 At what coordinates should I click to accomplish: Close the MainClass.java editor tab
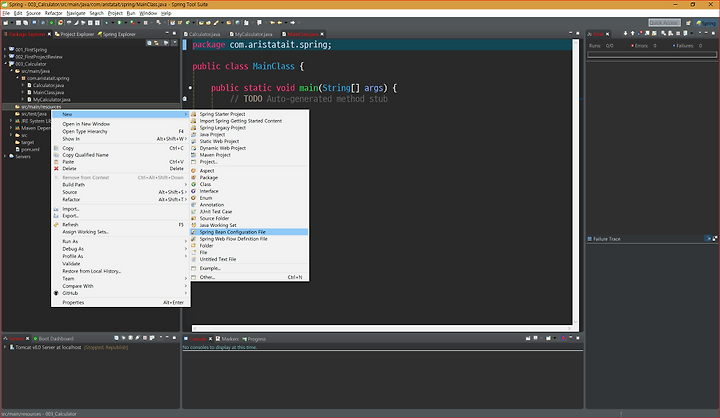(322, 34)
